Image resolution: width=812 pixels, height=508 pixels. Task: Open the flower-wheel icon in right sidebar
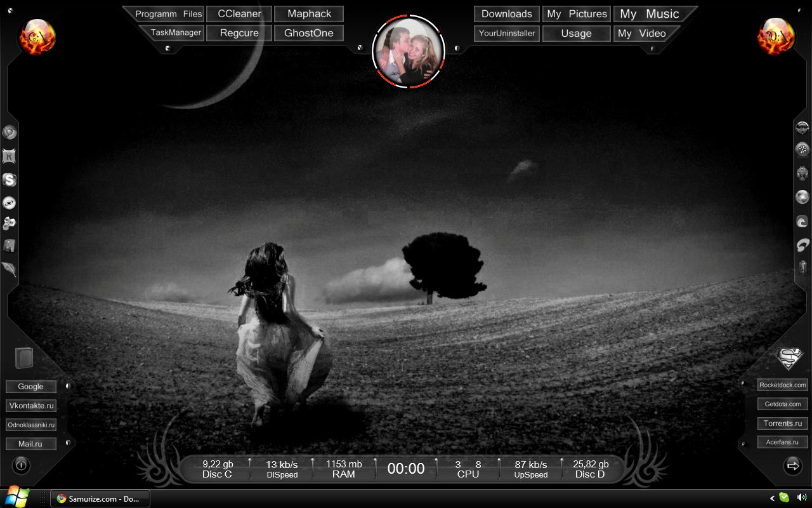[x=802, y=150]
